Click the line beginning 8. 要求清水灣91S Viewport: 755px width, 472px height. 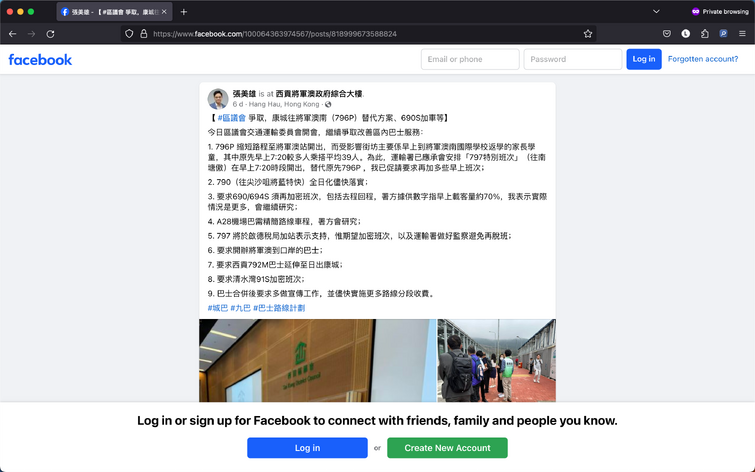pos(256,279)
